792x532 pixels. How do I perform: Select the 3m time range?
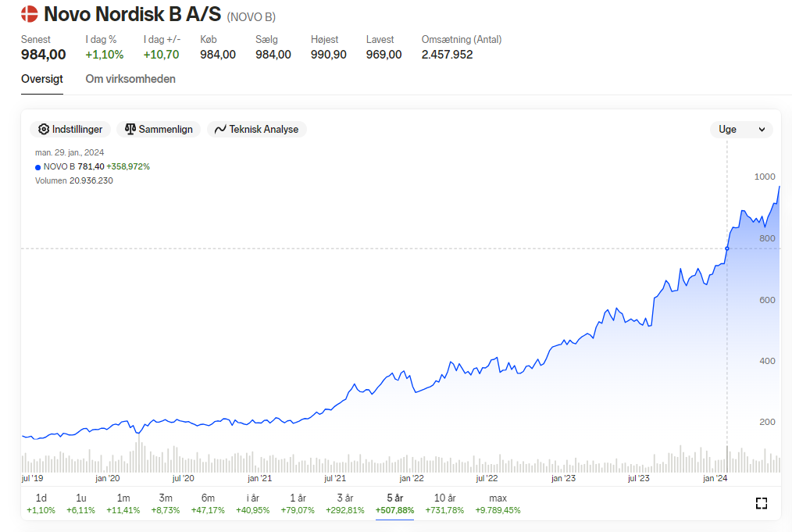165,504
